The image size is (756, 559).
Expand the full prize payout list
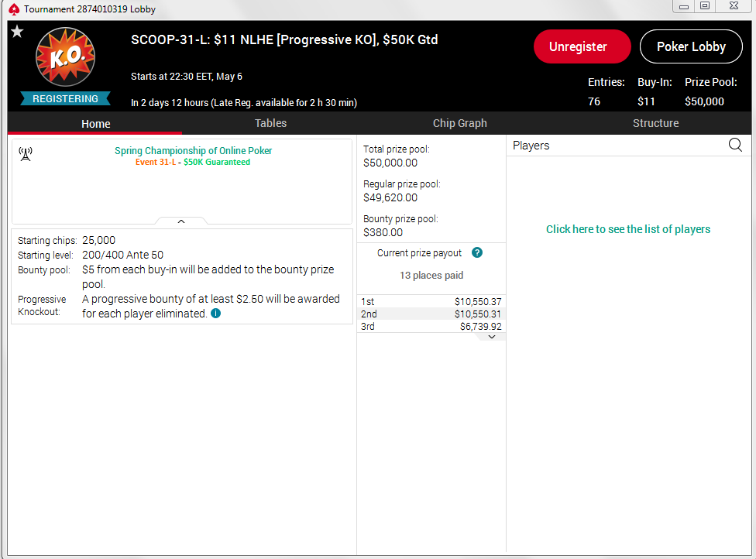tap(492, 337)
